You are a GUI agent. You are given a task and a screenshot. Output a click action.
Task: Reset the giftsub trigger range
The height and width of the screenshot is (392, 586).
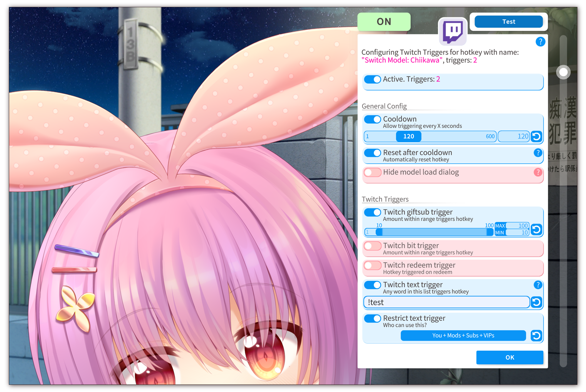pyautogui.click(x=536, y=229)
